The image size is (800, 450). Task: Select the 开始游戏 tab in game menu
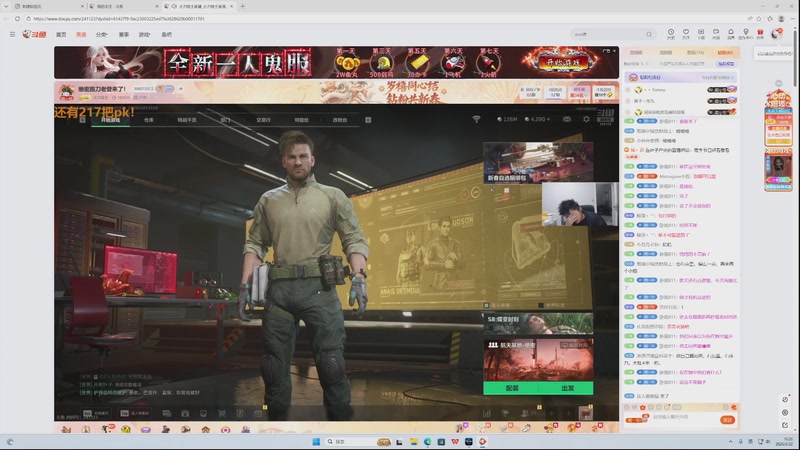[110, 120]
